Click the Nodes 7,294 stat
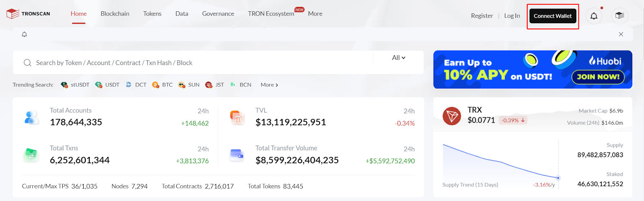The height and width of the screenshot is (201, 644). [x=130, y=187]
